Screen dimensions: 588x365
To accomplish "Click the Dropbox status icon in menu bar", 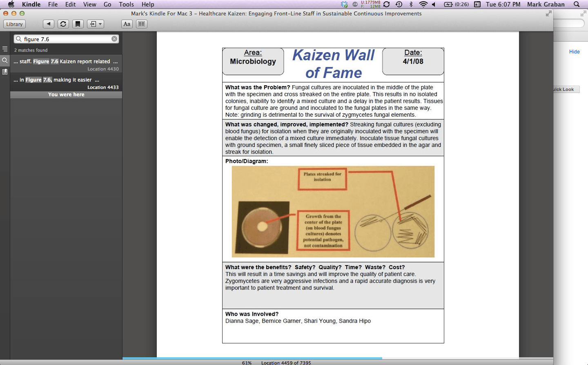I will (344, 4).
